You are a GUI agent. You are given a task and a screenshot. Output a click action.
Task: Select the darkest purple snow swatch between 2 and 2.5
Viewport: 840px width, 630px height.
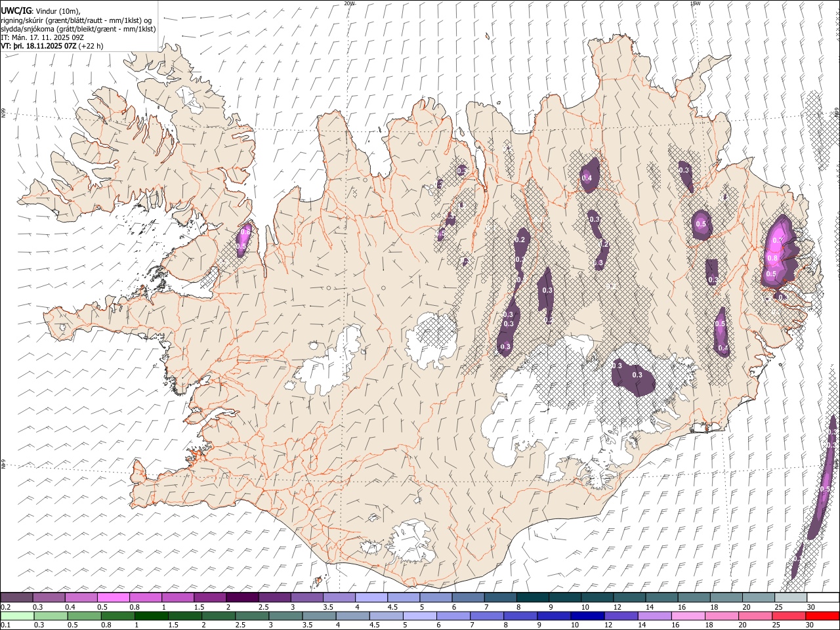pyautogui.click(x=242, y=597)
